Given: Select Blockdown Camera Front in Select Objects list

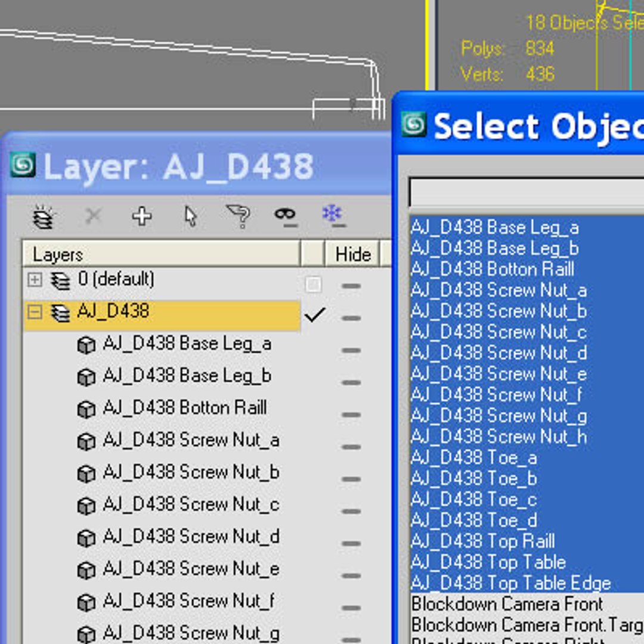Looking at the screenshot, I should (507, 603).
